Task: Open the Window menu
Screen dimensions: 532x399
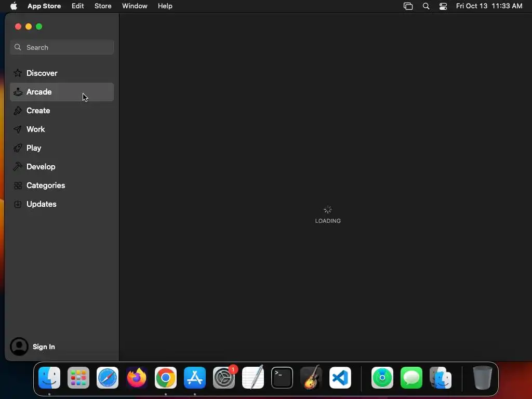Action: point(135,6)
